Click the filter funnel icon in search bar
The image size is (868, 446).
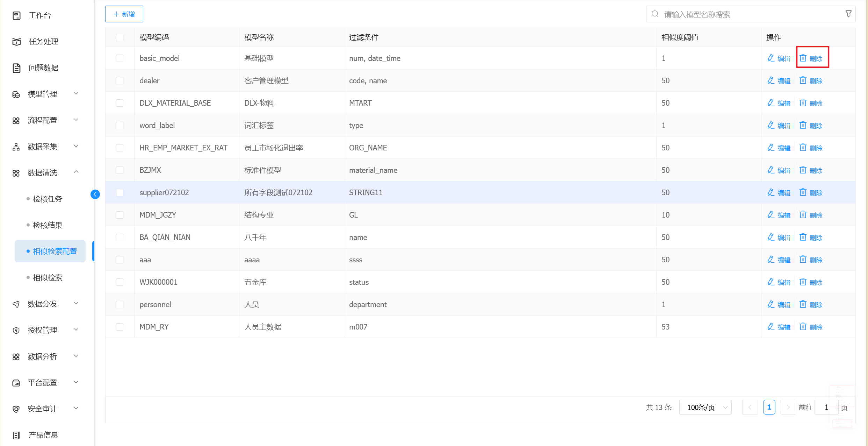[848, 14]
